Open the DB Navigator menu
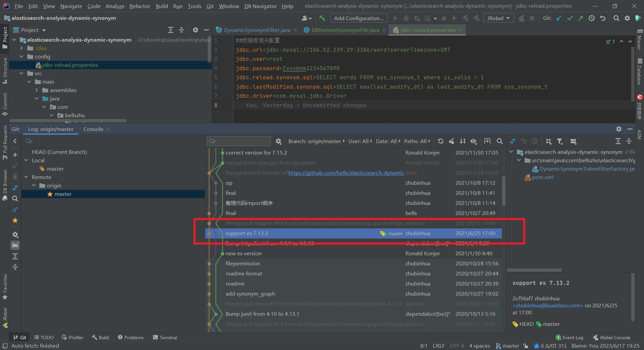Image resolution: width=644 pixels, height=350 pixels. [x=260, y=6]
